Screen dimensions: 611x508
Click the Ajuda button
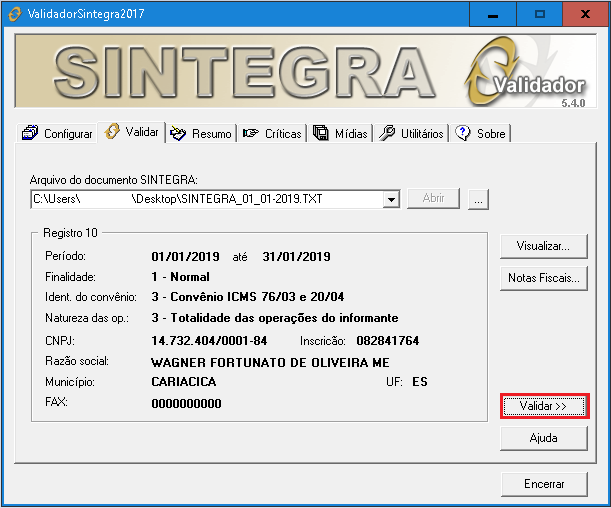pyautogui.click(x=543, y=438)
